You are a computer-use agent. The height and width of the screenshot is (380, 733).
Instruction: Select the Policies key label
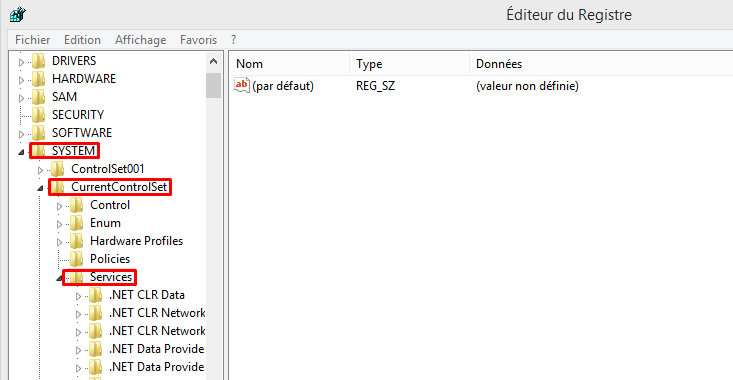(x=110, y=259)
